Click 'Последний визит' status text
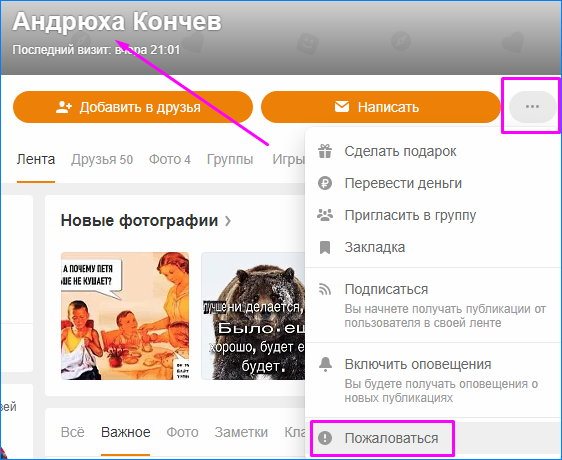The height and width of the screenshot is (460, 562). [x=96, y=49]
